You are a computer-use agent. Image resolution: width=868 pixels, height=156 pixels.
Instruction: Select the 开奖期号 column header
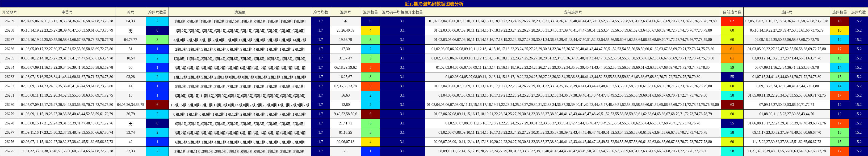pos(9,12)
